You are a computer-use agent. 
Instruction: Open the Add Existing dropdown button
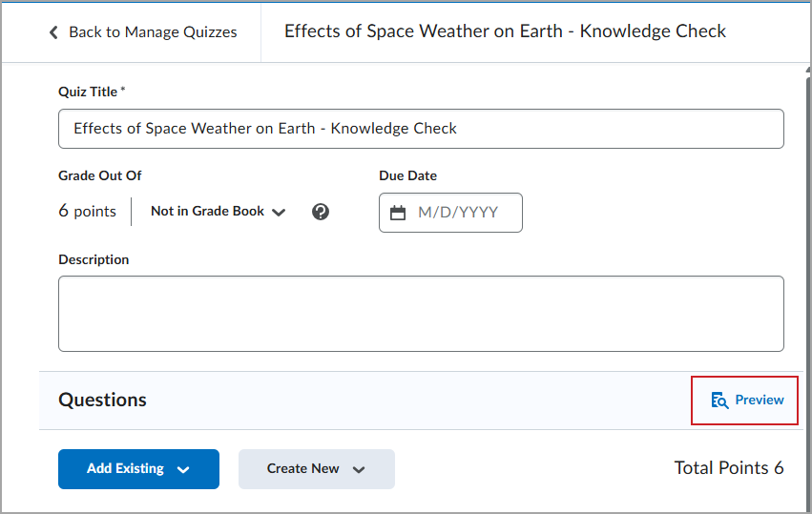pos(138,469)
